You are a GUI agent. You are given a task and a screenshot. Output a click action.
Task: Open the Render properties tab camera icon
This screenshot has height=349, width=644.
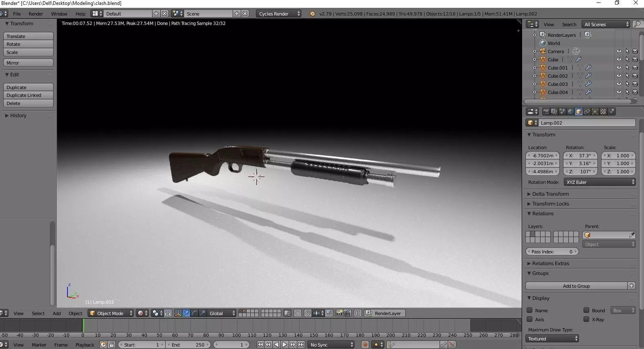click(x=546, y=112)
